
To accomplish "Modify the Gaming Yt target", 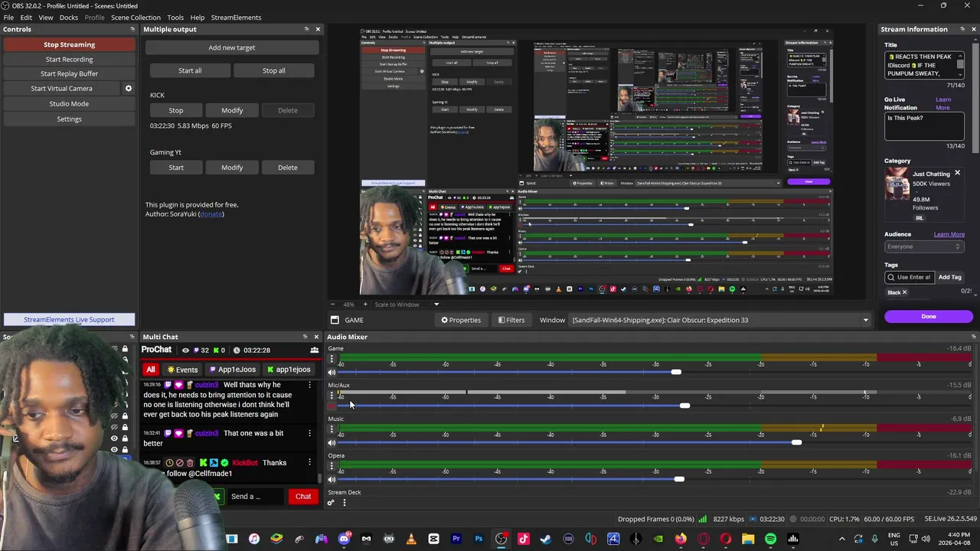I will coord(232,168).
